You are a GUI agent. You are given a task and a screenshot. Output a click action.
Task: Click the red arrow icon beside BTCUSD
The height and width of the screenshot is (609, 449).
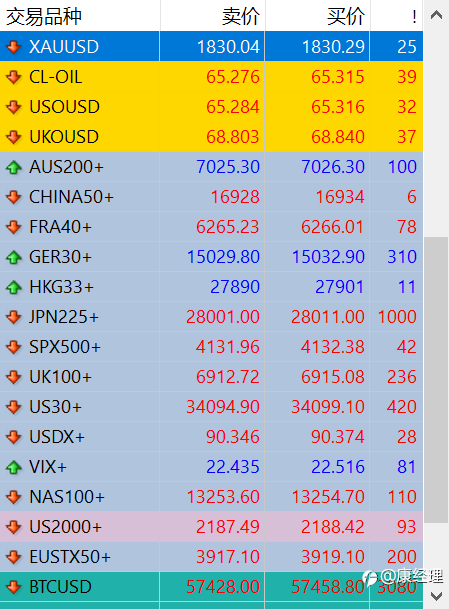click(x=14, y=587)
